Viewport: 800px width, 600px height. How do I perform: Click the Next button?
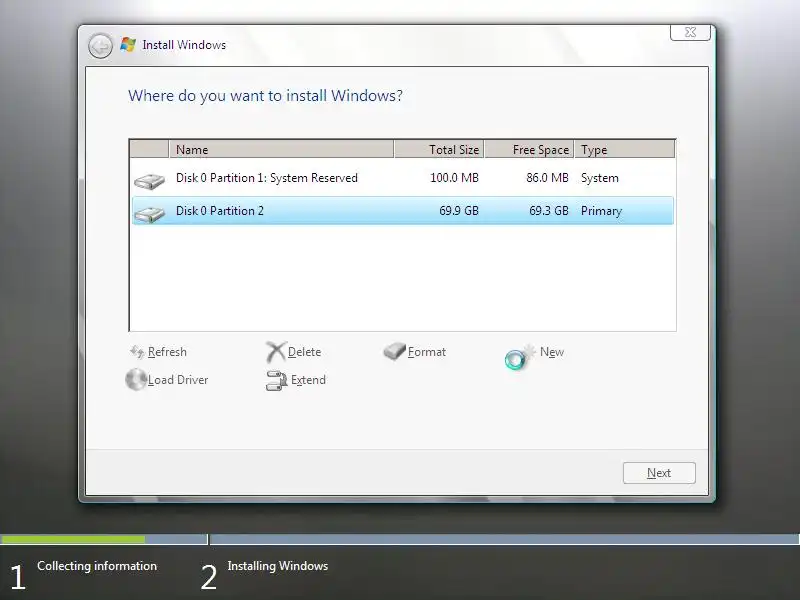pyautogui.click(x=659, y=473)
